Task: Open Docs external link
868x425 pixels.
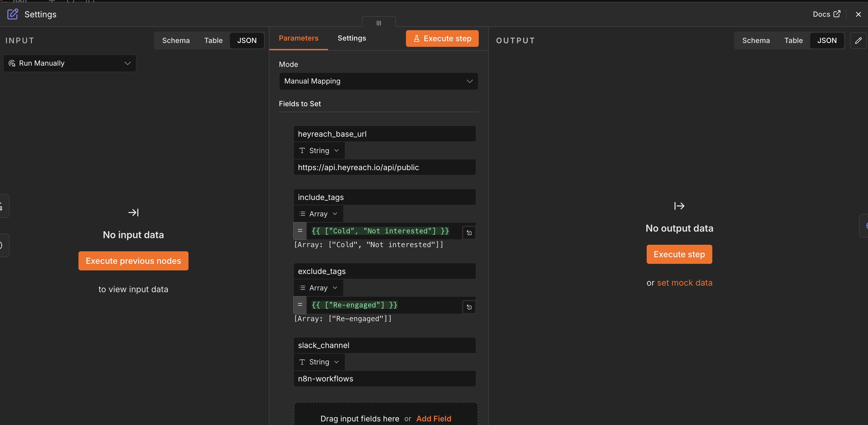Action: [827, 14]
